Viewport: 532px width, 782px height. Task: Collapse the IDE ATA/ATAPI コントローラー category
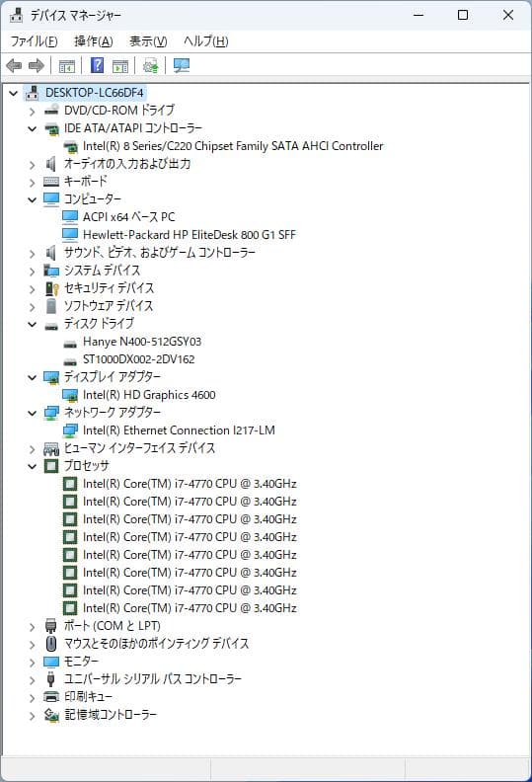click(33, 128)
